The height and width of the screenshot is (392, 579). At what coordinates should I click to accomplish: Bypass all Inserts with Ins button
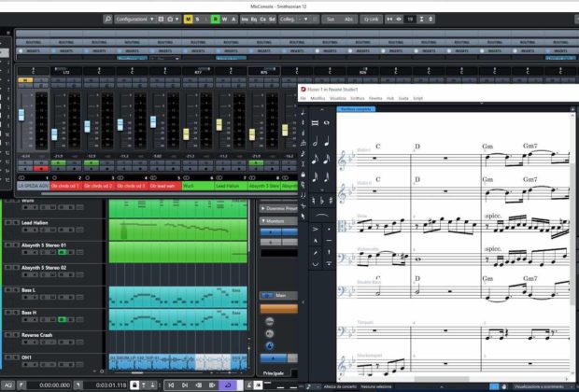[245, 20]
